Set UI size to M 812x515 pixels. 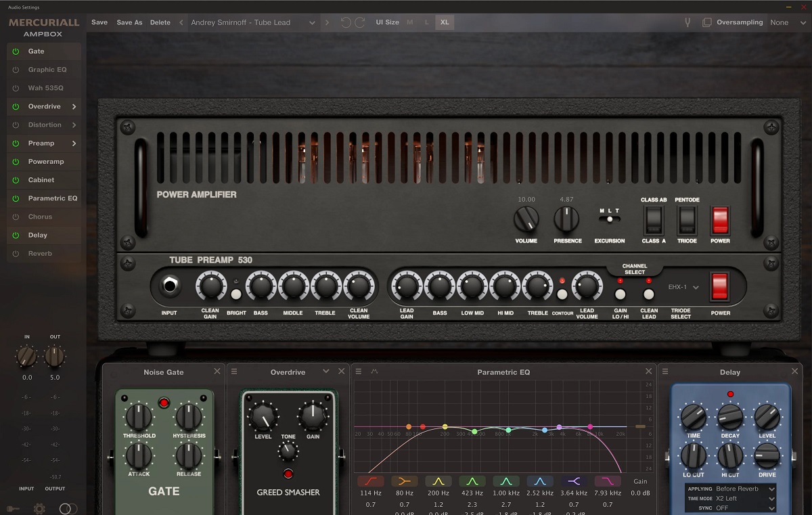[x=410, y=22]
